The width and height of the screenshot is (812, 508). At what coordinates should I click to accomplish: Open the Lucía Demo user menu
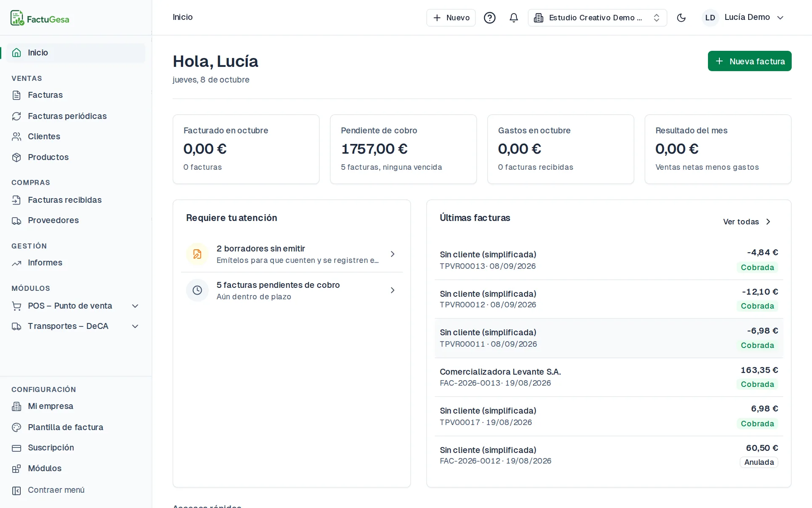(743, 17)
